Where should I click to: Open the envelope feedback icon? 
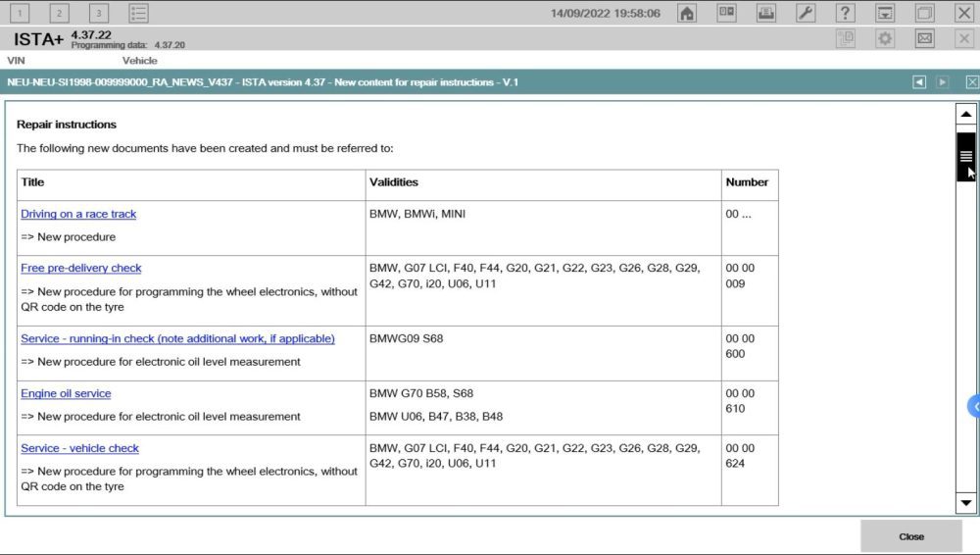pos(924,38)
